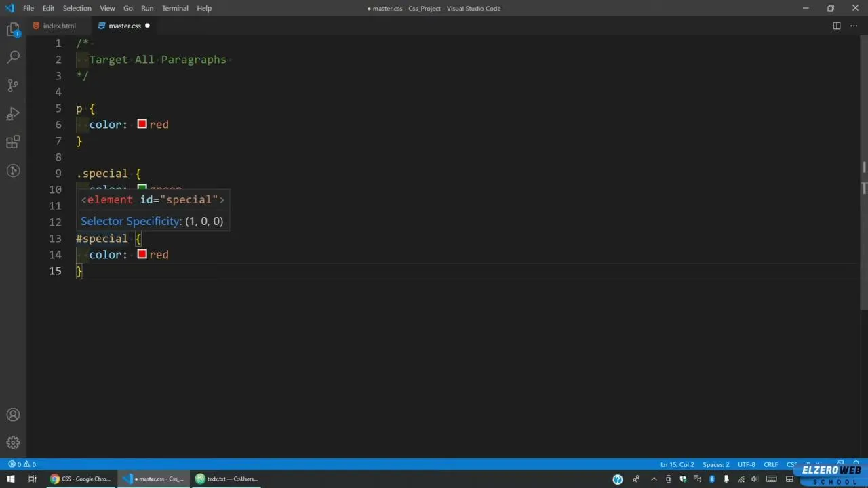Open the Windows Start menu
Viewport: 868px width, 488px height.
pos(10,479)
